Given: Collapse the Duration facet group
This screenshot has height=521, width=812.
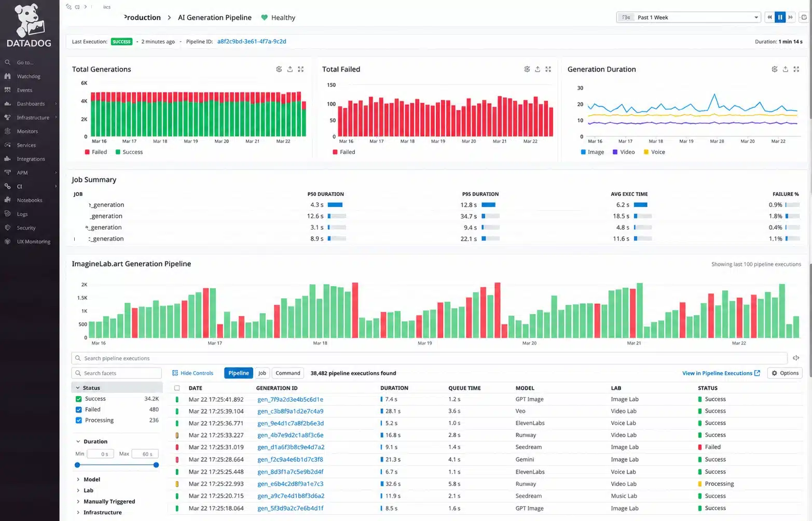Looking at the screenshot, I should click(x=78, y=442).
